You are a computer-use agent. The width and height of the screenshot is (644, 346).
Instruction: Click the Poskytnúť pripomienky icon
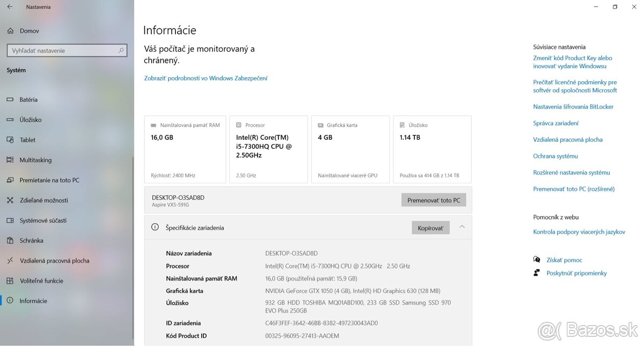(x=537, y=272)
